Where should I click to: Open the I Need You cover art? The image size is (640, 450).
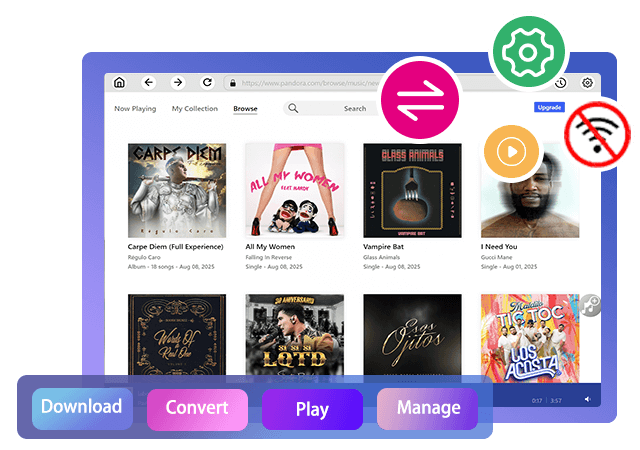(x=530, y=190)
